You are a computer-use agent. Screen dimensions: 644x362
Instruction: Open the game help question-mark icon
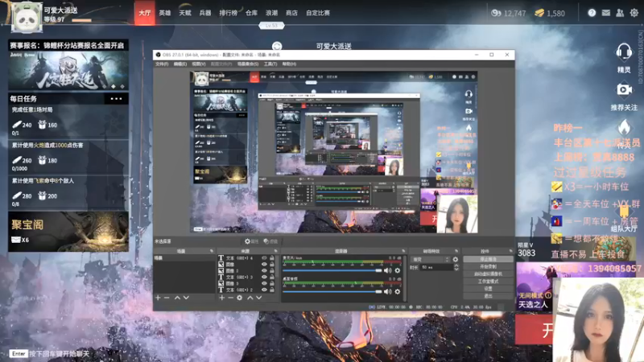592,13
